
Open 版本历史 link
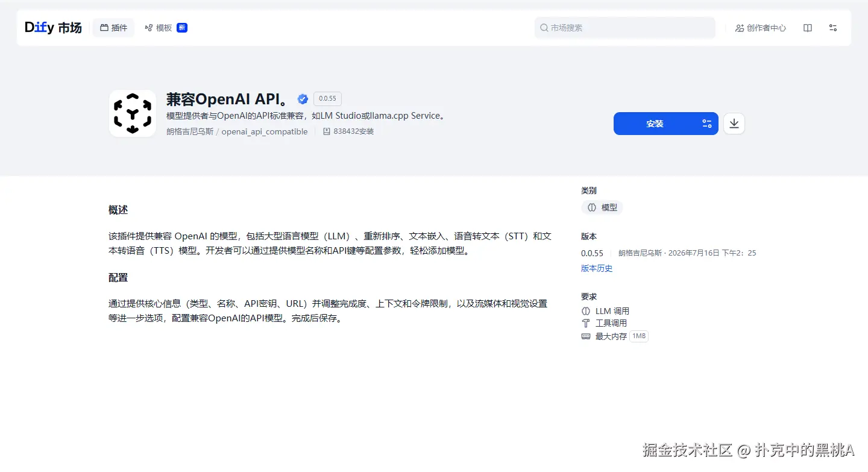597,268
